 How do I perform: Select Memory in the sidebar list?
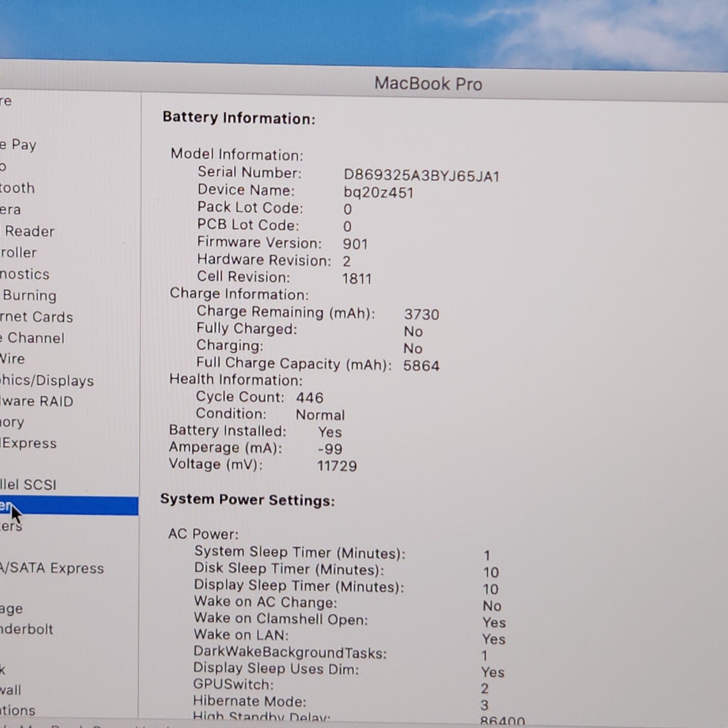(12, 422)
